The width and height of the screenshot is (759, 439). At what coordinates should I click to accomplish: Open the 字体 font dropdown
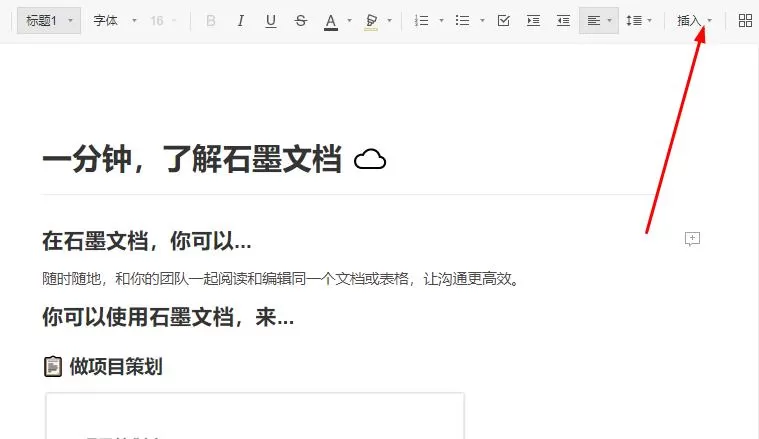[115, 21]
